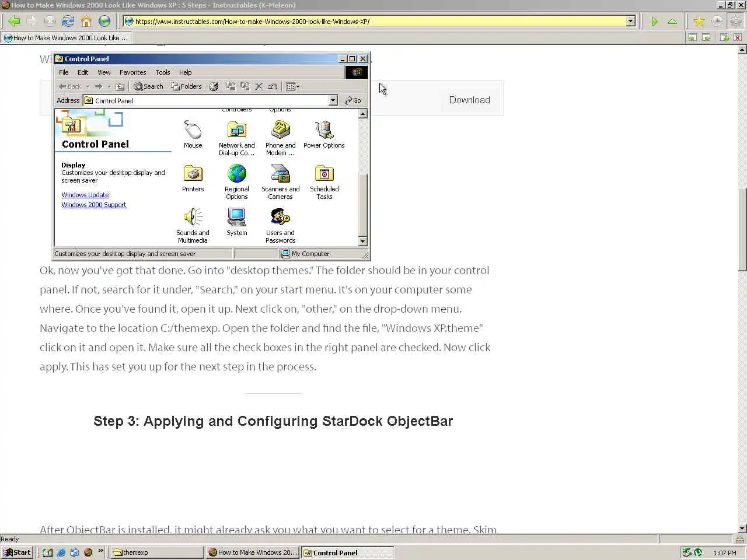Open bookmarks with the star icon
The height and width of the screenshot is (560, 747).
coord(699,22)
